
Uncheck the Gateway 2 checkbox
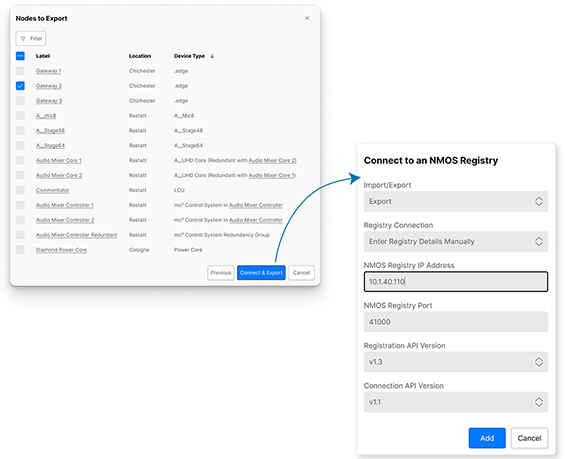[x=20, y=86]
